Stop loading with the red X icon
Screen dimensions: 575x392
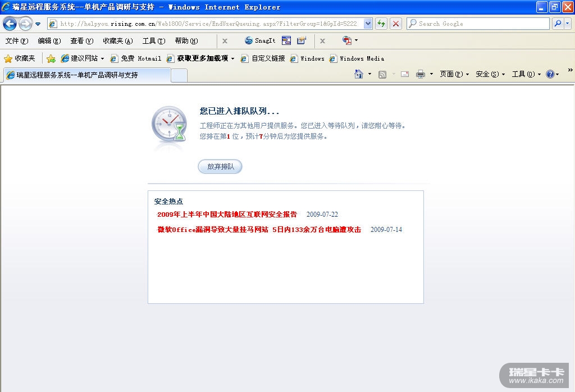(396, 24)
